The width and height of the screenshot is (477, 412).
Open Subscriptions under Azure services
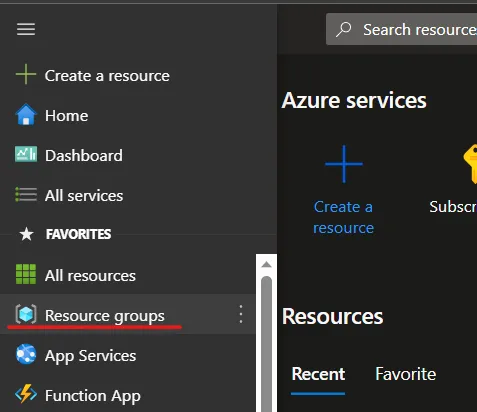(453, 207)
